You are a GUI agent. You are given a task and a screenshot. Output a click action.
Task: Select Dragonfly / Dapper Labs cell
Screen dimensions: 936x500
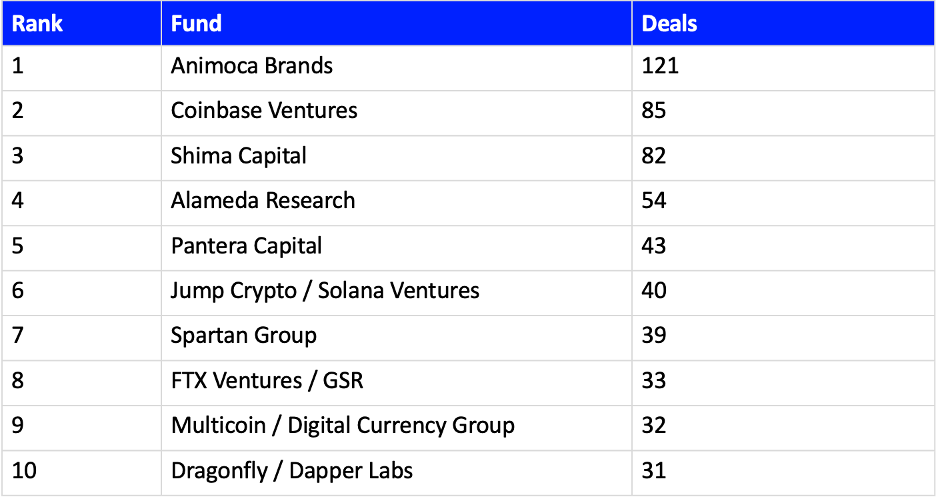(396, 473)
